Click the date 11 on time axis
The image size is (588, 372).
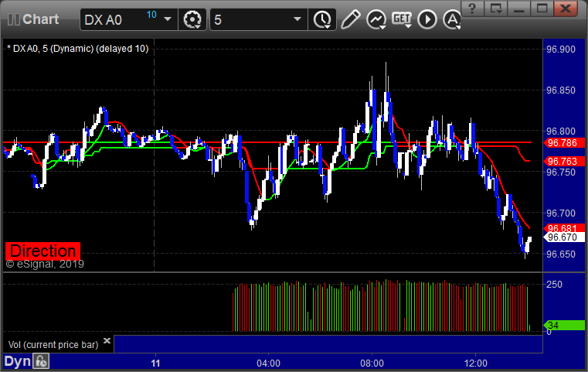coord(155,363)
